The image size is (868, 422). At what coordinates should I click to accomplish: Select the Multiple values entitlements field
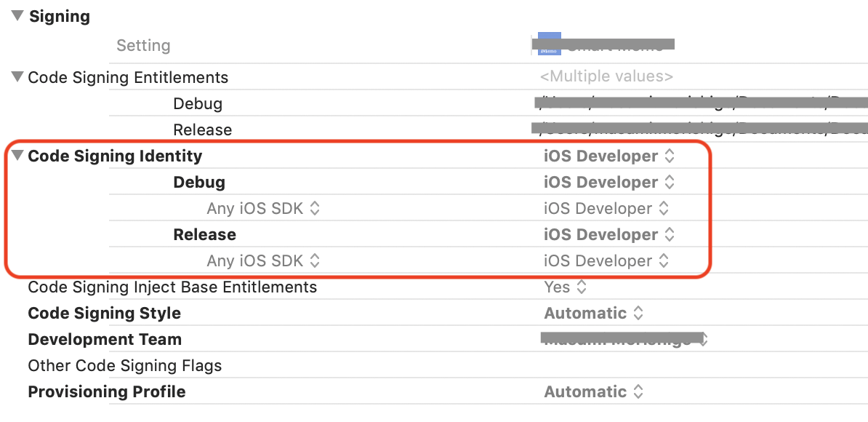[x=606, y=76]
